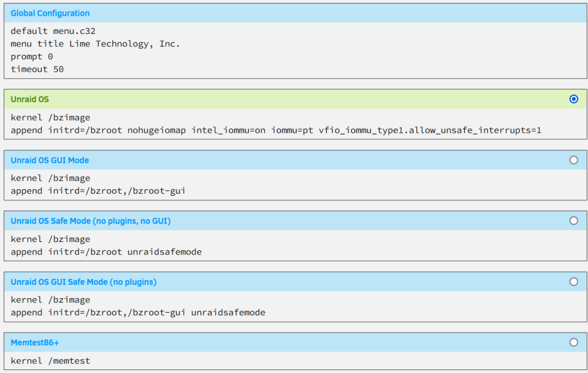This screenshot has width=588, height=373.
Task: Click the Global Configuration header
Action: pos(50,14)
